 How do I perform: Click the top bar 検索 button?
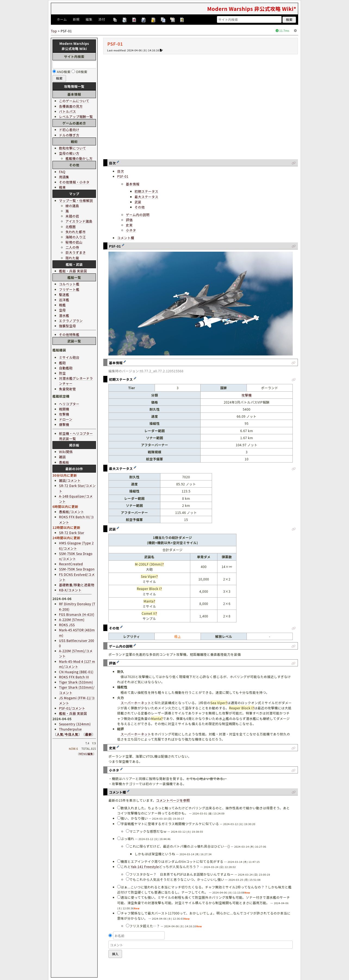point(289,19)
